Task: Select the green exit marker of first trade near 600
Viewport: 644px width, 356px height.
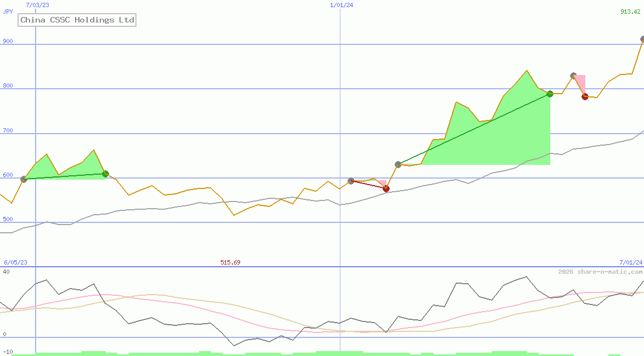Action: point(105,174)
